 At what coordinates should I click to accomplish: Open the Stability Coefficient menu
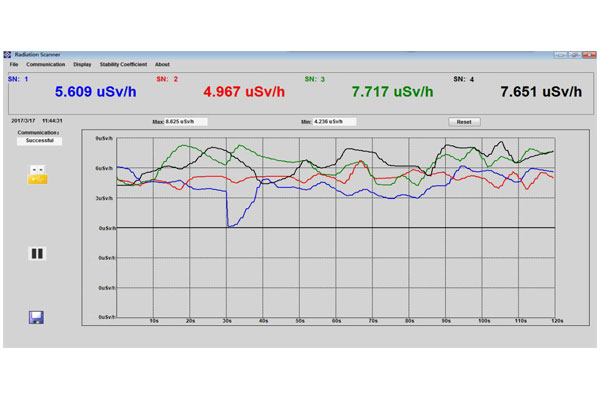122,64
